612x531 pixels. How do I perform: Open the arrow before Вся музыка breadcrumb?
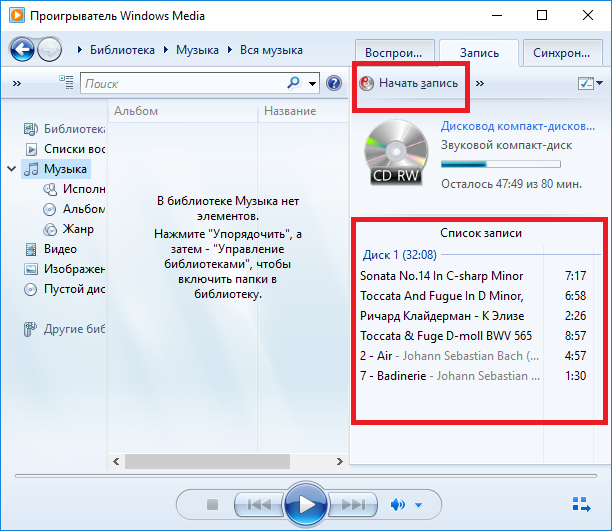pos(230,50)
